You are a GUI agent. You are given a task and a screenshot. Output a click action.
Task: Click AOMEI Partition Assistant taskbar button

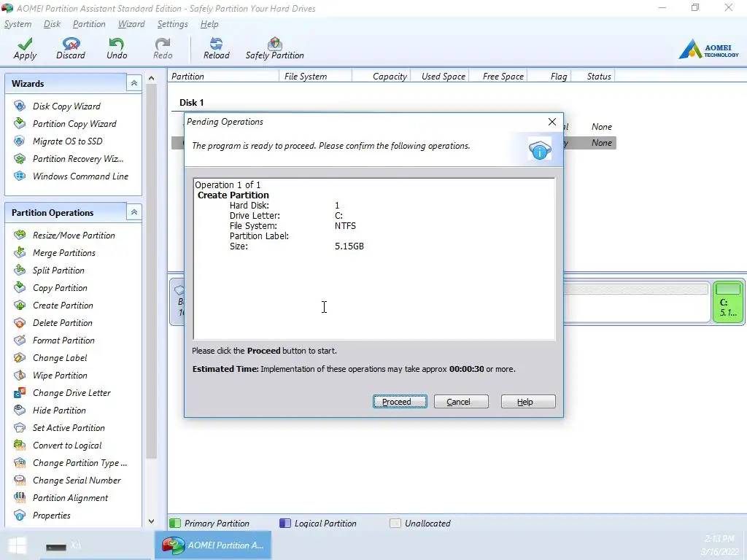coord(213,545)
